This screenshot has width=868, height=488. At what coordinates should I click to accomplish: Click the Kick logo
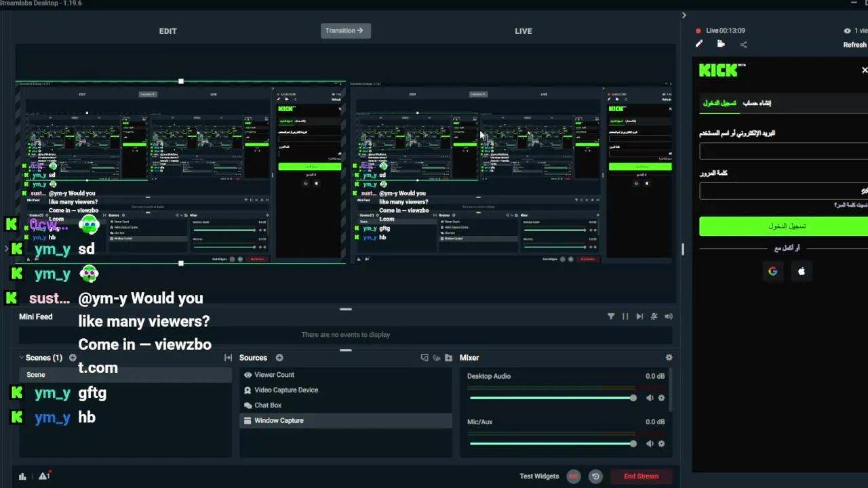pyautogui.click(x=722, y=70)
